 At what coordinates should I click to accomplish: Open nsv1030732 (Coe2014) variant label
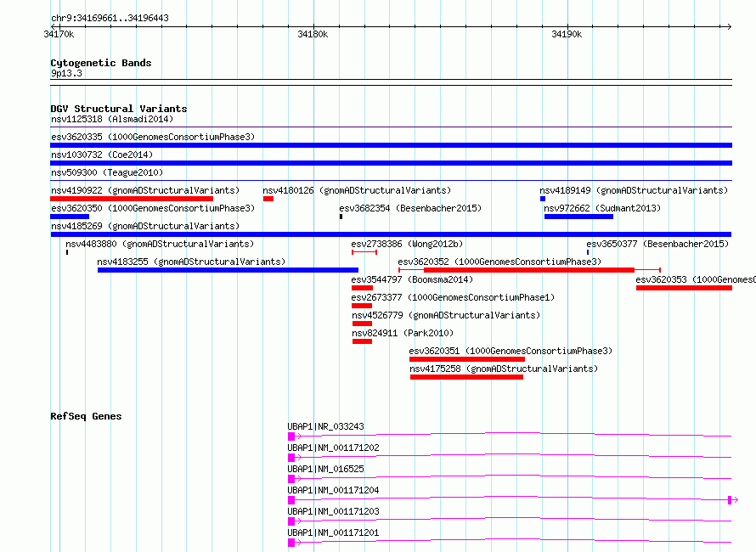click(102, 155)
